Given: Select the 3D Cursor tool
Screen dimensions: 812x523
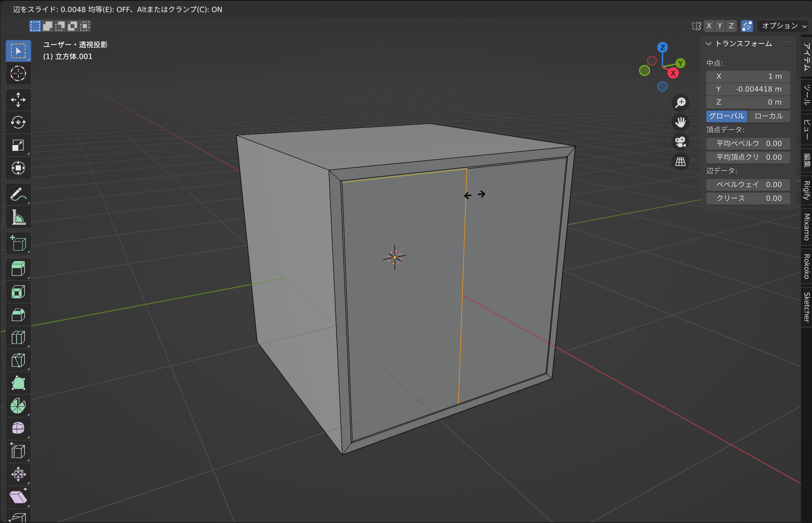Looking at the screenshot, I should [18, 73].
